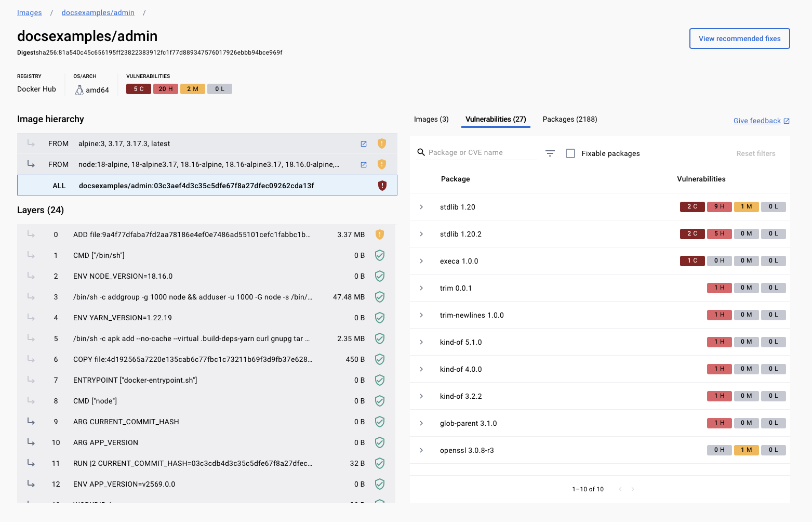
Task: Click 1 M badge on openssl row
Action: (x=747, y=450)
